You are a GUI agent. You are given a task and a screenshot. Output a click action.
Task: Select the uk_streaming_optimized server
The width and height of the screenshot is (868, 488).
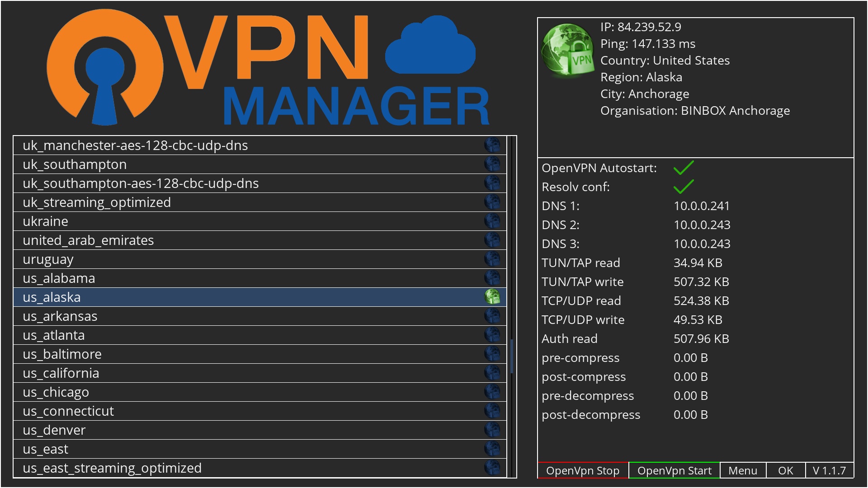(x=260, y=202)
